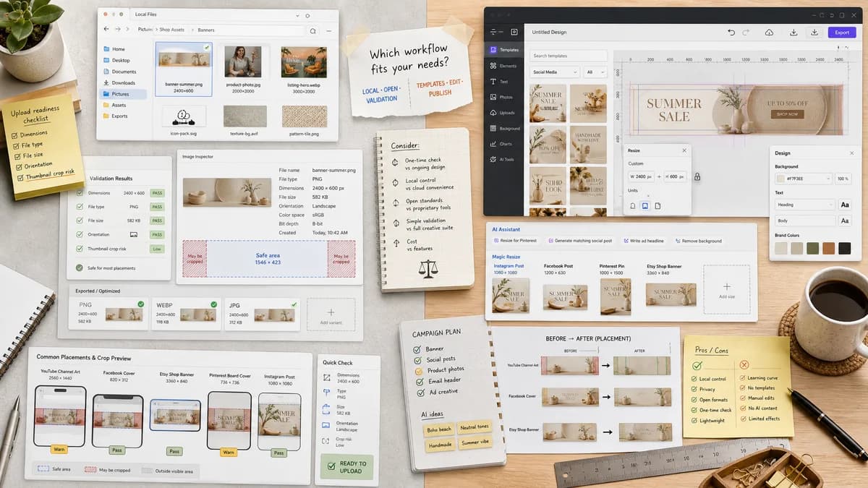Open the Heading font dropdown

[x=804, y=205]
